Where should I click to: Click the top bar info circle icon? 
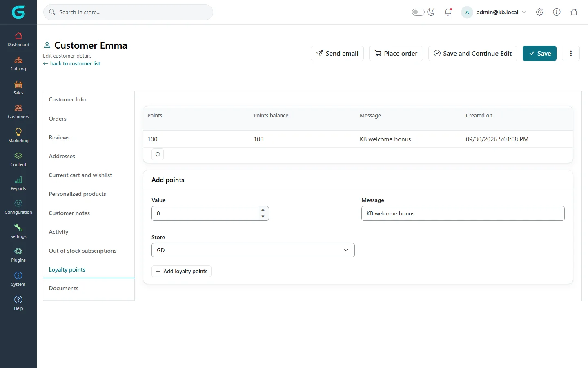(557, 12)
